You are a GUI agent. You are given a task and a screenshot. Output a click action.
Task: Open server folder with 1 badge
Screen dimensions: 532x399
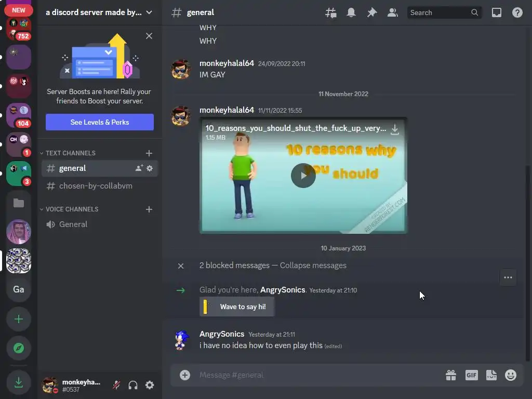coord(19,144)
